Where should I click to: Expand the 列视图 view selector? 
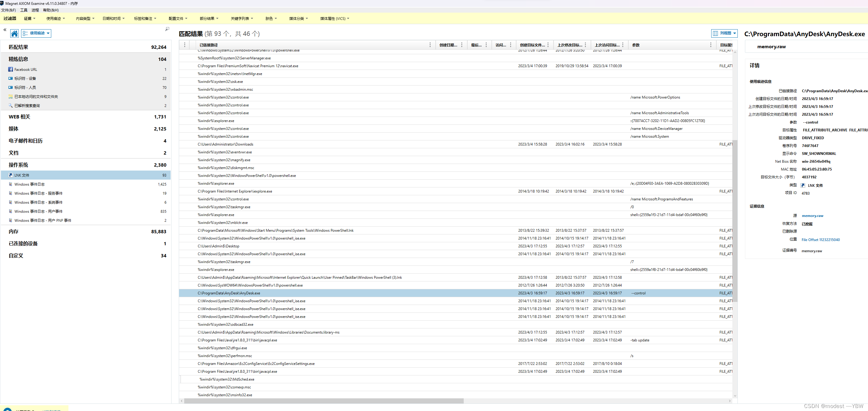(x=724, y=33)
